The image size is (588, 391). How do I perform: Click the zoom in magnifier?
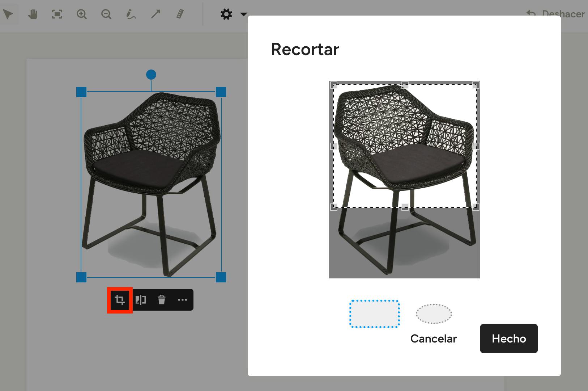[82, 14]
